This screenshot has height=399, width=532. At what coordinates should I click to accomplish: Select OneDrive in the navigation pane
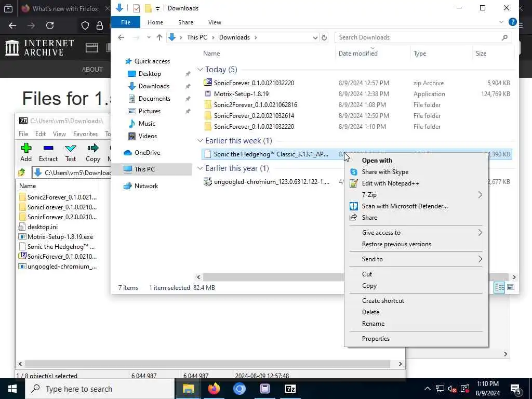[147, 153]
